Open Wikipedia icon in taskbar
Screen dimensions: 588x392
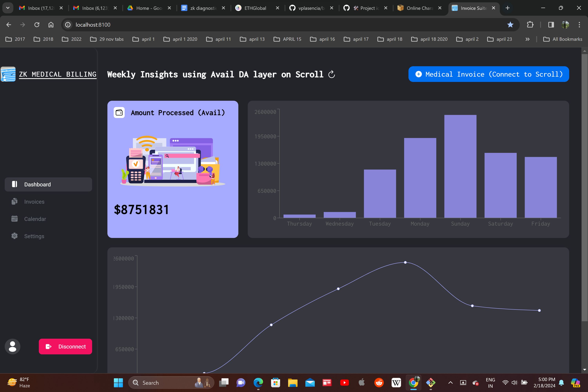click(396, 383)
